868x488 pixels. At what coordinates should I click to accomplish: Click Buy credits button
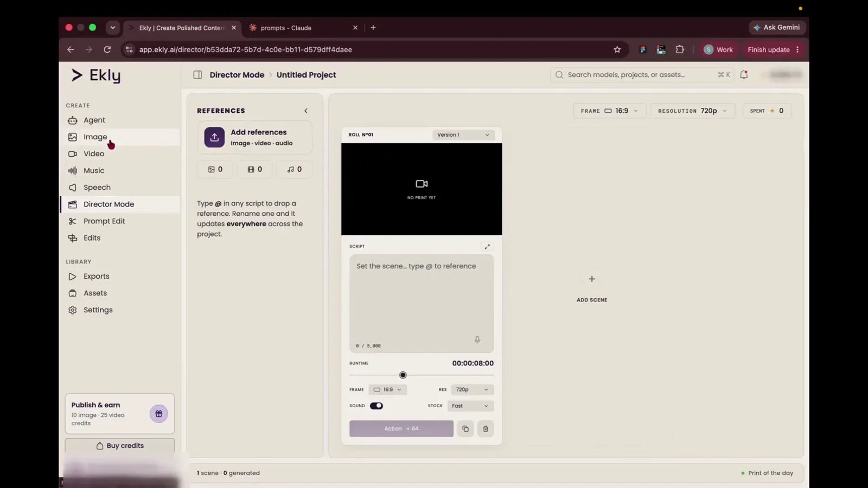(x=120, y=446)
